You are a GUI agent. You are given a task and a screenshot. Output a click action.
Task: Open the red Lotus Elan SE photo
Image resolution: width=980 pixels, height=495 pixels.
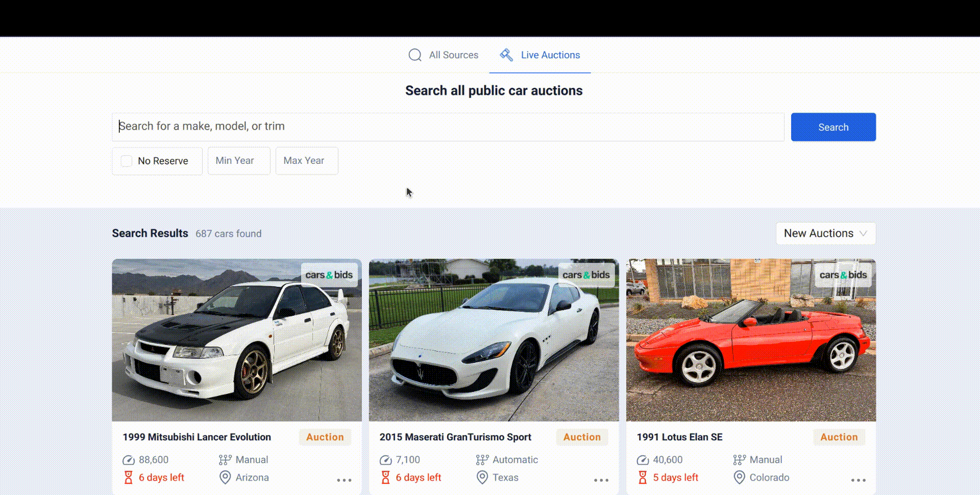pyautogui.click(x=751, y=340)
